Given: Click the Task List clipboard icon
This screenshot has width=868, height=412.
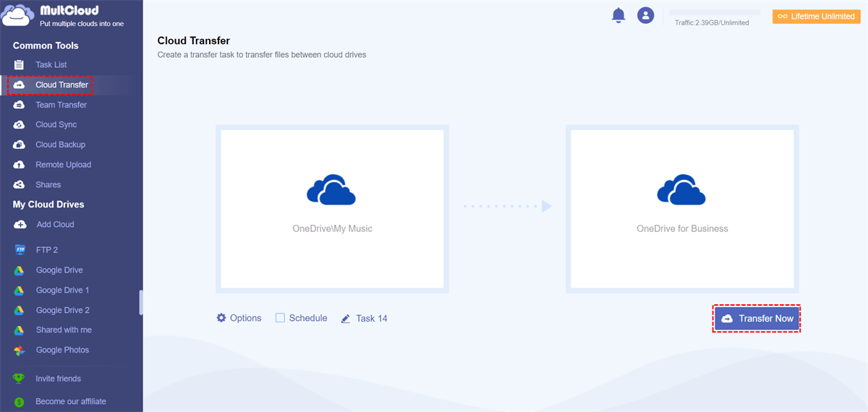Looking at the screenshot, I should [20, 65].
